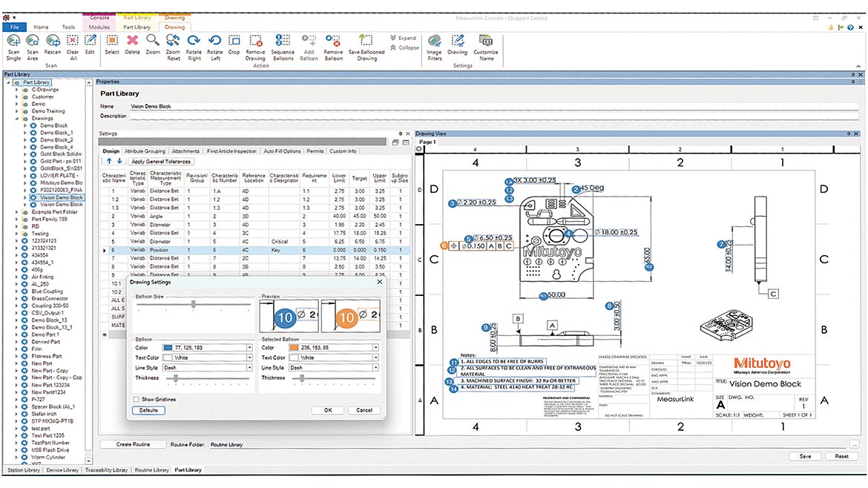Click orange balloon 6 on drawing
This screenshot has height=488, width=868.
(x=444, y=245)
